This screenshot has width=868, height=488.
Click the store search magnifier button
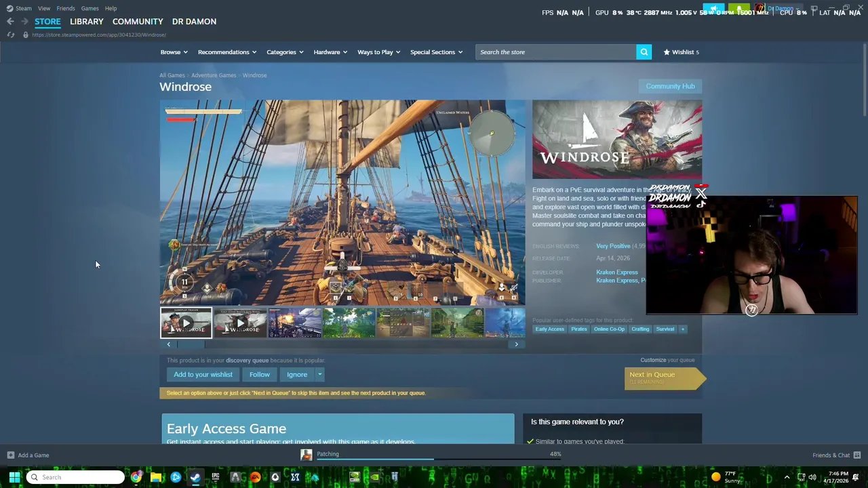(x=644, y=52)
